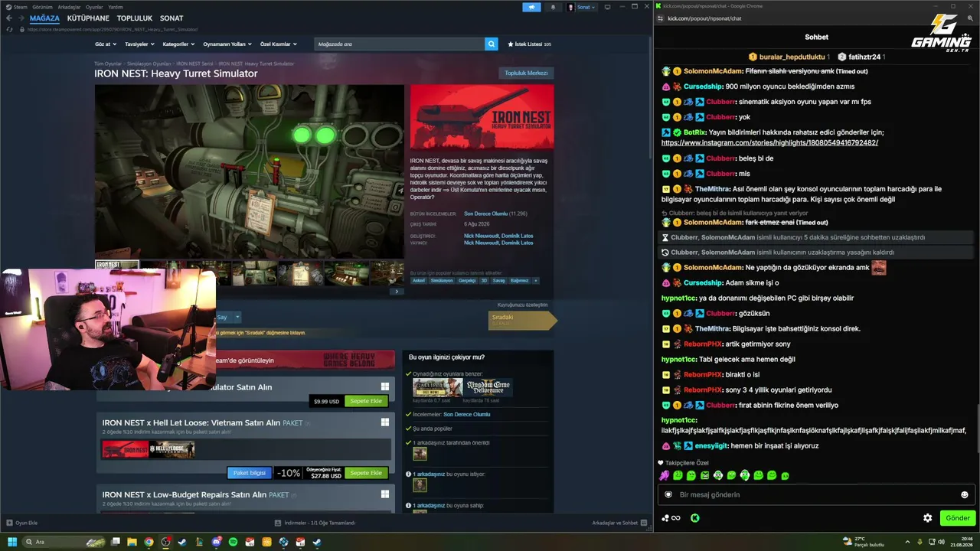Expand the Göz at store menu
The height and width of the screenshot is (551, 980).
[106, 44]
